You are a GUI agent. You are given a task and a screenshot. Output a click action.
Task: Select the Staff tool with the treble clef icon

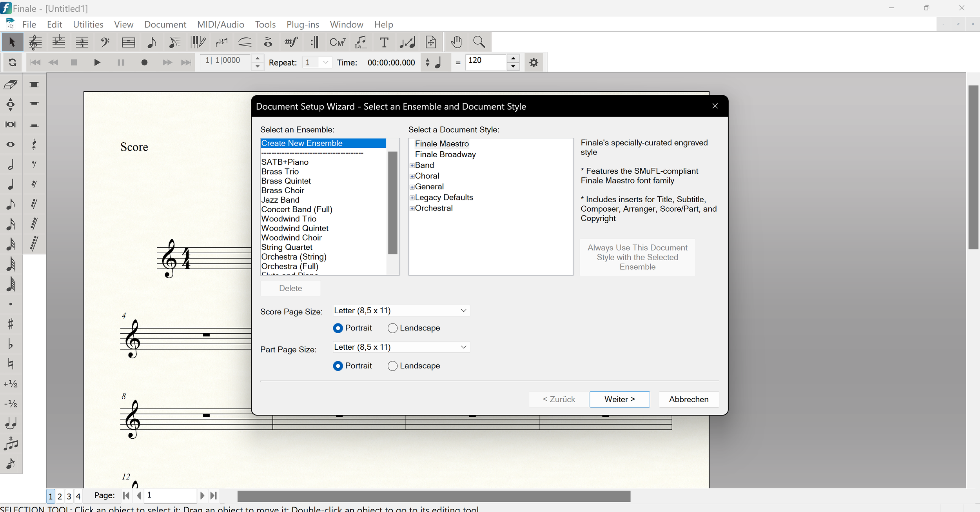[x=35, y=42]
